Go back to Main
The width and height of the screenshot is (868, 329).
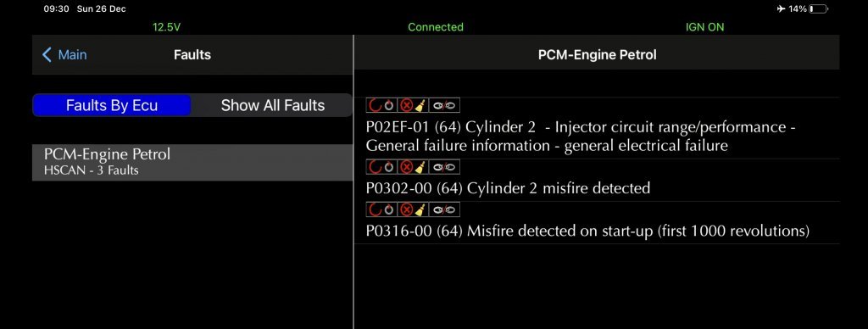64,54
